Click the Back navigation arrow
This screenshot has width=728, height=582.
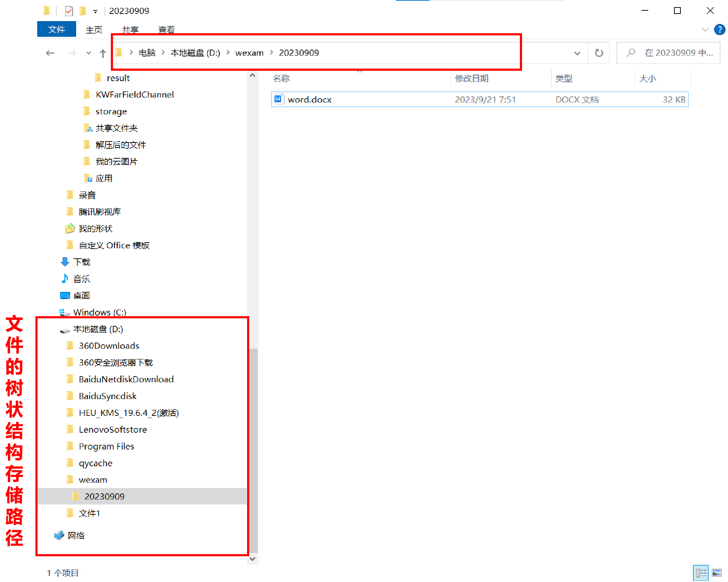pos(50,53)
